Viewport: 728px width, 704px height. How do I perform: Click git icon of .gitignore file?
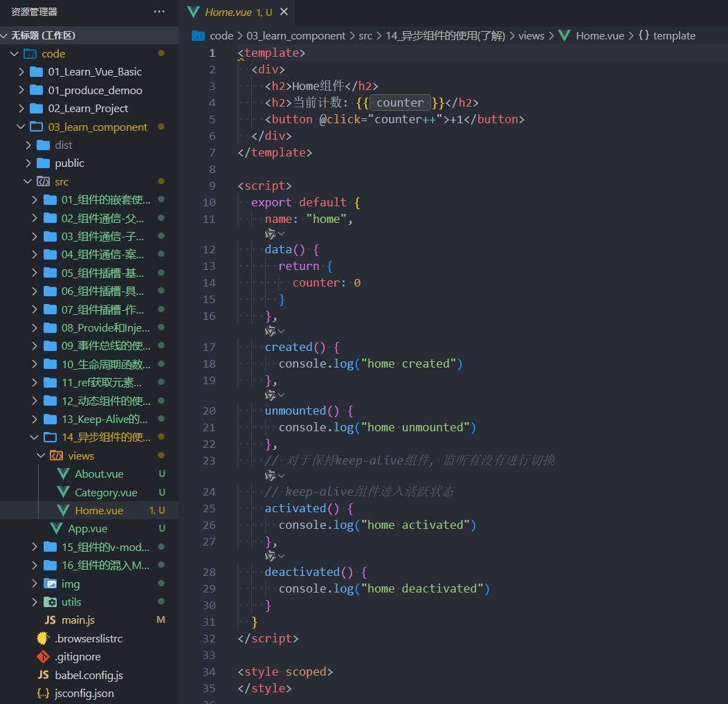(x=43, y=657)
